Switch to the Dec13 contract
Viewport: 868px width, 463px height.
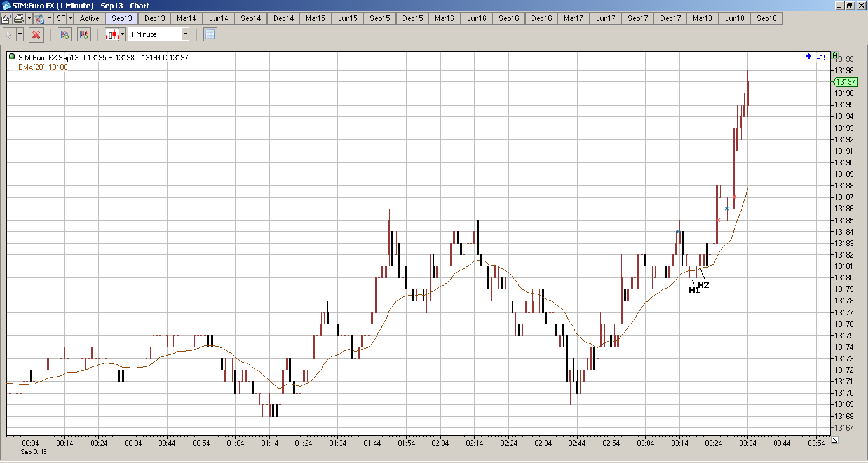154,18
